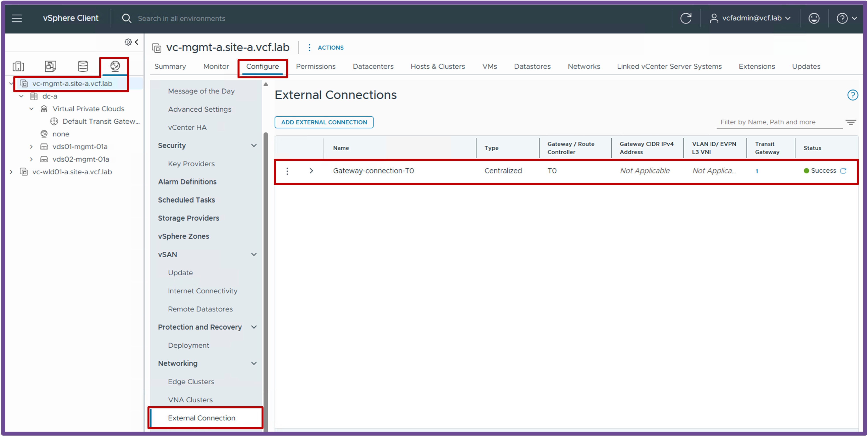Image resolution: width=868 pixels, height=436 pixels.
Task: Open the Extensions tab
Action: tap(757, 66)
